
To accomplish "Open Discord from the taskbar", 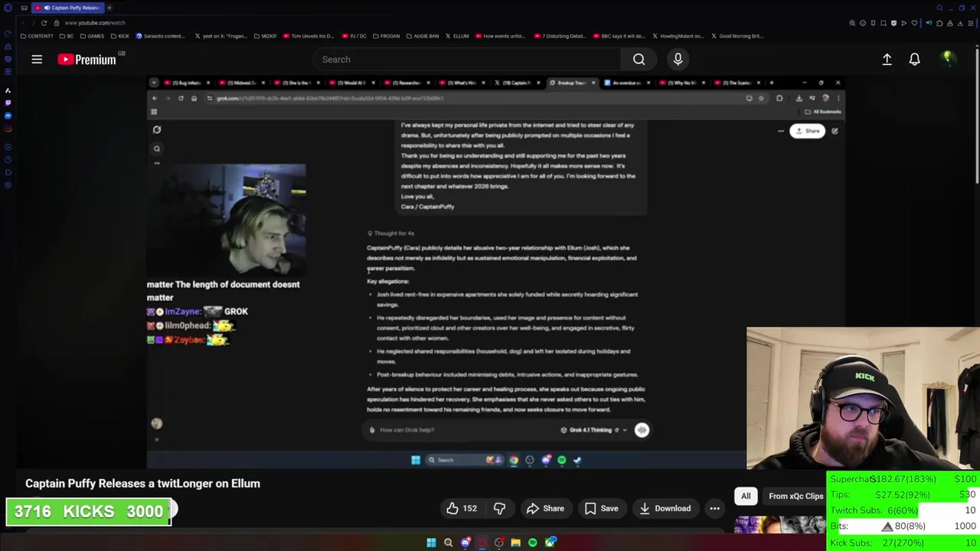I will click(x=465, y=543).
